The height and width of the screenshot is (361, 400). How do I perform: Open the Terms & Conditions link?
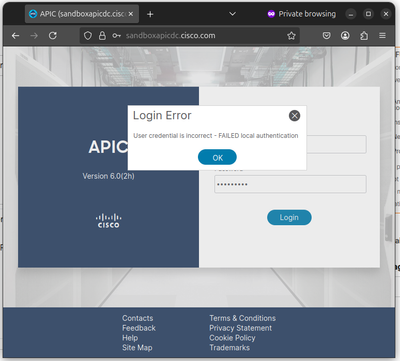click(x=242, y=318)
